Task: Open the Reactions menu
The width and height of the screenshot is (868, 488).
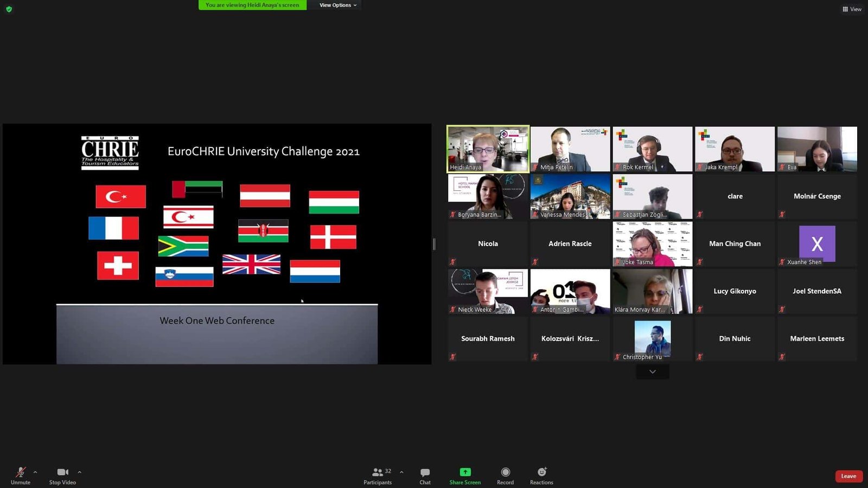Action: (x=541, y=472)
